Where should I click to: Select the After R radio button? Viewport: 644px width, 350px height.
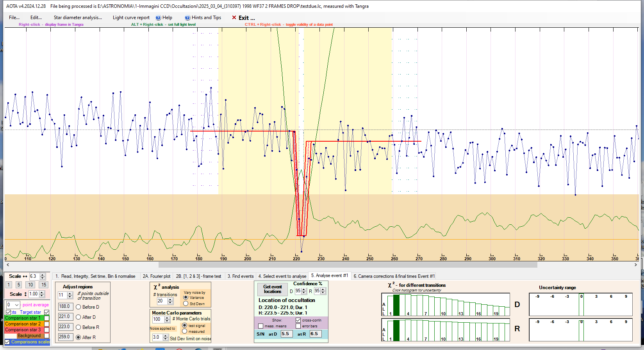[78, 338]
